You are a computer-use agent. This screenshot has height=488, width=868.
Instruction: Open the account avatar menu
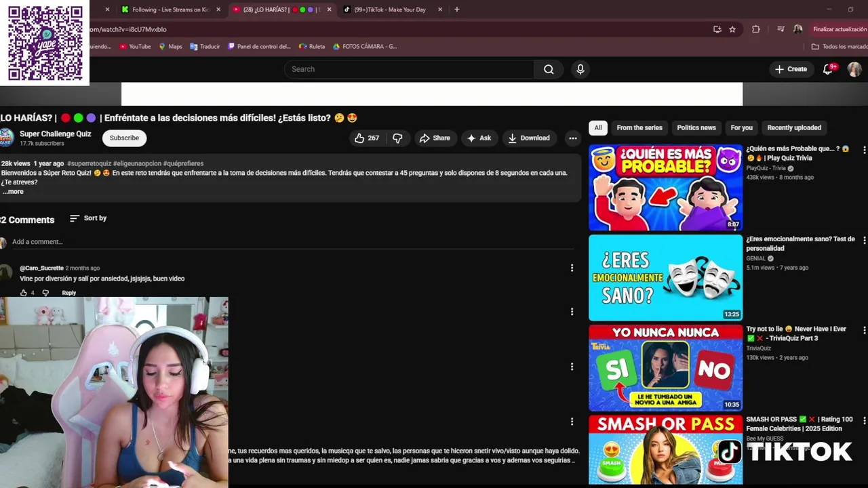pyautogui.click(x=854, y=69)
